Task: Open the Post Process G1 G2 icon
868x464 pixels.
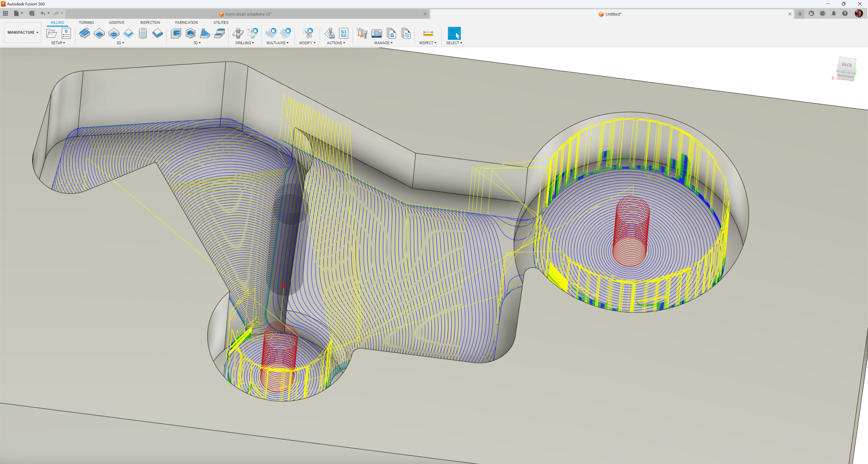Action: pyautogui.click(x=344, y=33)
